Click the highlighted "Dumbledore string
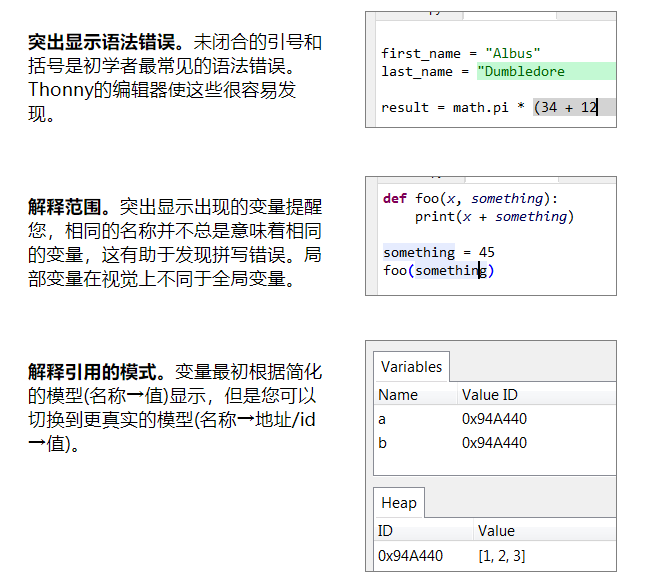Image resolution: width=663 pixels, height=580 pixels. 522,71
